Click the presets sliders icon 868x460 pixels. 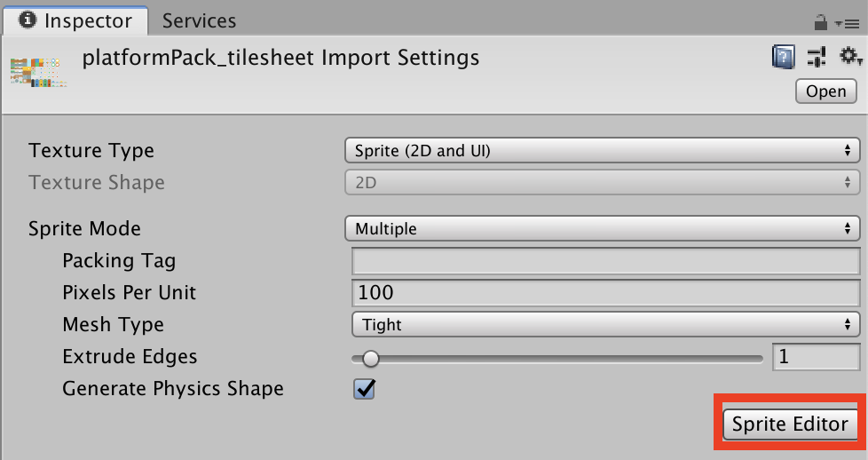click(x=817, y=59)
